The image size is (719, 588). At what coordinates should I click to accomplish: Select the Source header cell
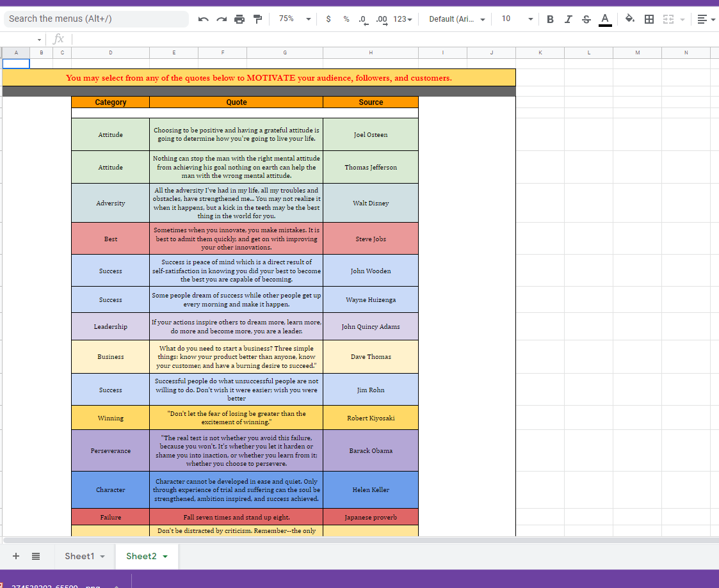coord(371,102)
